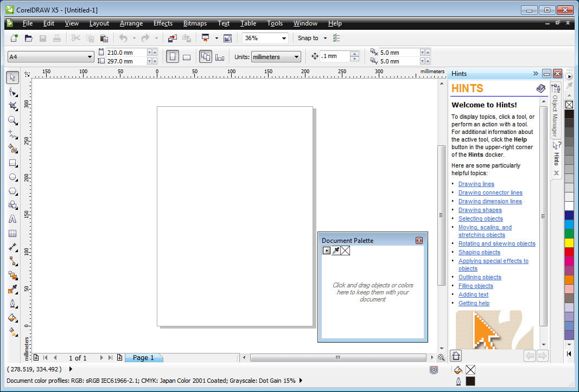Select the Connector tool

(x=12, y=261)
